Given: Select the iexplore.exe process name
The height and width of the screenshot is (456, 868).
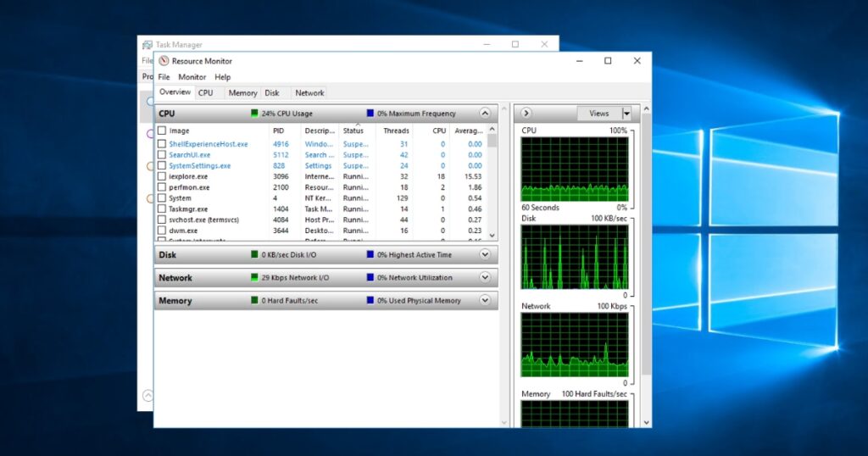Looking at the screenshot, I should 188,176.
